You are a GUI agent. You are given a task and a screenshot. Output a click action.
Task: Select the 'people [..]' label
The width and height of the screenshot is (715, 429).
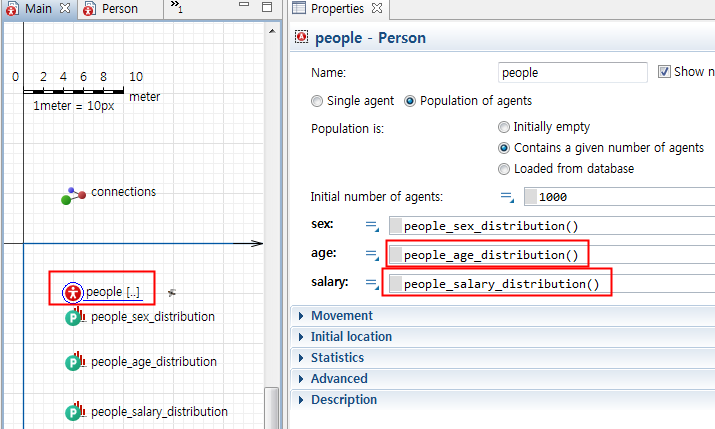click(x=113, y=292)
